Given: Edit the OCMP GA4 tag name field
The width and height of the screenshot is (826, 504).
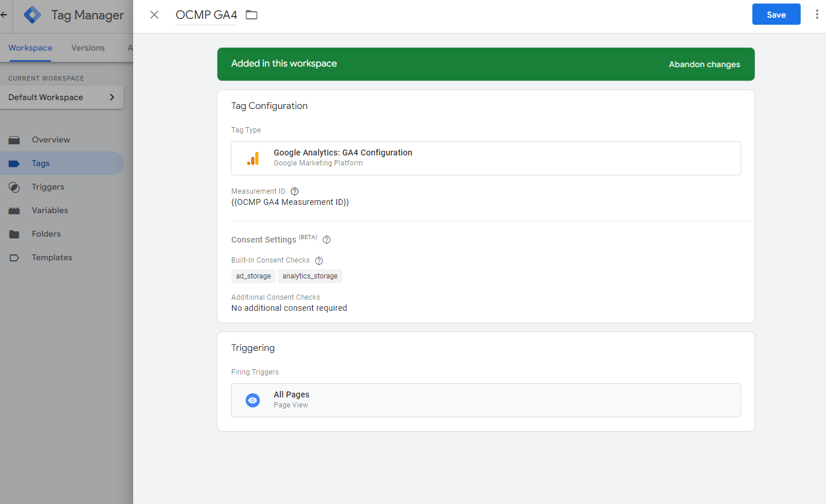Looking at the screenshot, I should [x=206, y=15].
